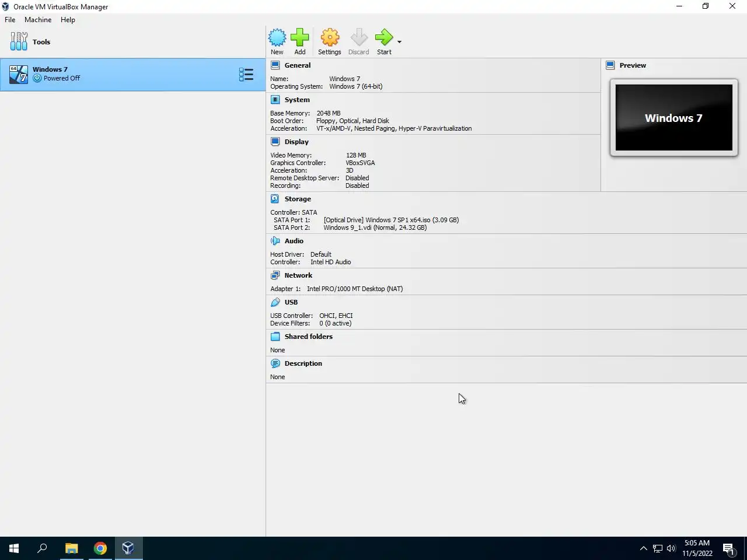Click the Intel HD Audio controller text

(x=330, y=262)
